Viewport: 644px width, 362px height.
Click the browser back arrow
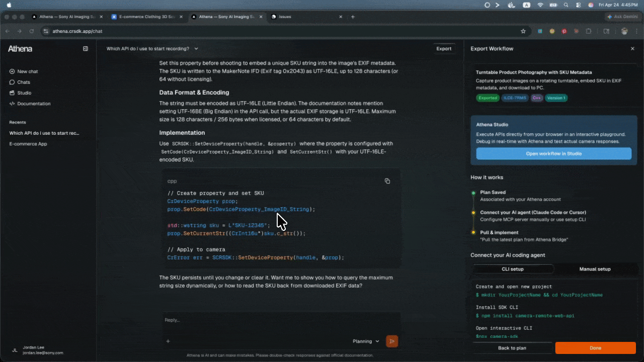point(8,31)
